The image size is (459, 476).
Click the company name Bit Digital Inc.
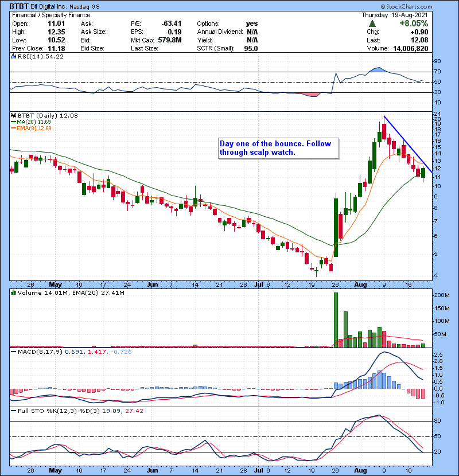coord(48,7)
